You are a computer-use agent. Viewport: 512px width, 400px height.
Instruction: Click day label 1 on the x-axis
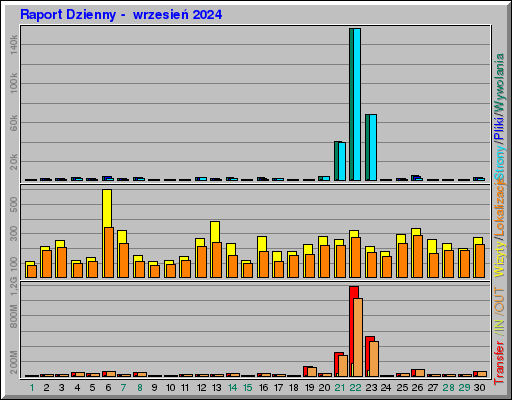pos(32,388)
